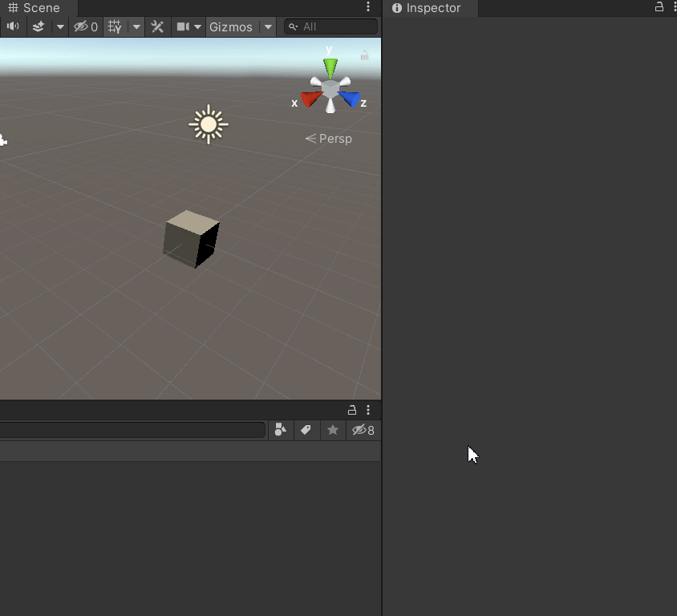Click the green Y axis gizmo cone
The image size is (677, 616).
click(x=330, y=67)
